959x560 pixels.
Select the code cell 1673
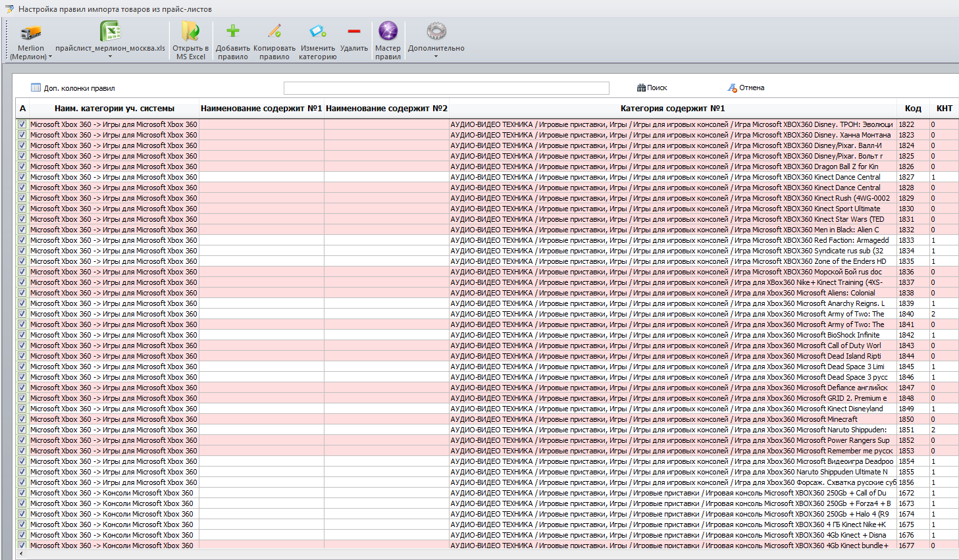pyautogui.click(x=913, y=503)
